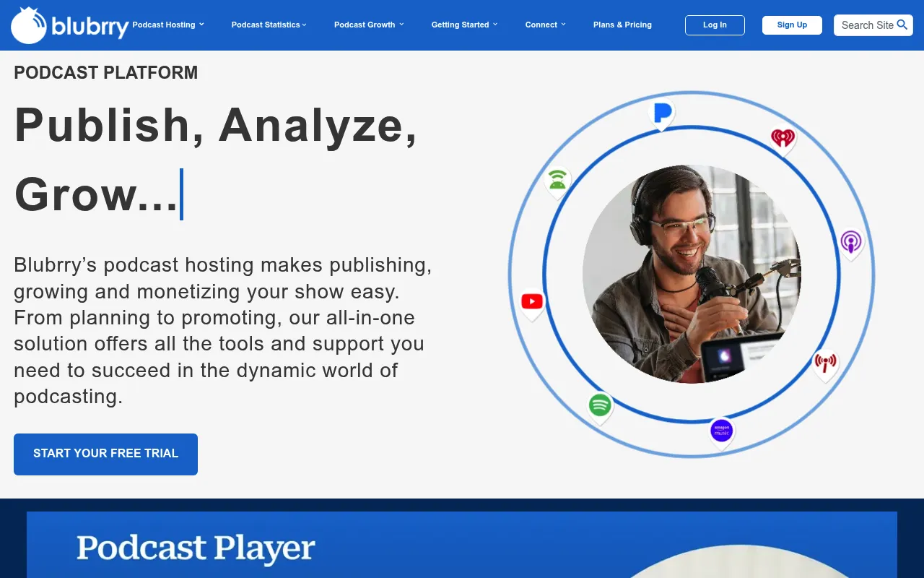Click START YOUR FREE TRIAL
924x578 pixels.
[x=105, y=454]
